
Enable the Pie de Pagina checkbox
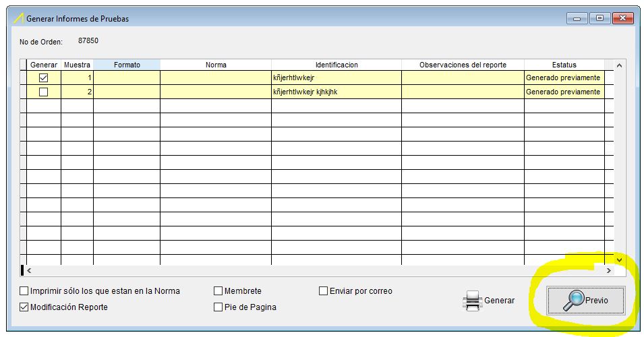point(218,307)
